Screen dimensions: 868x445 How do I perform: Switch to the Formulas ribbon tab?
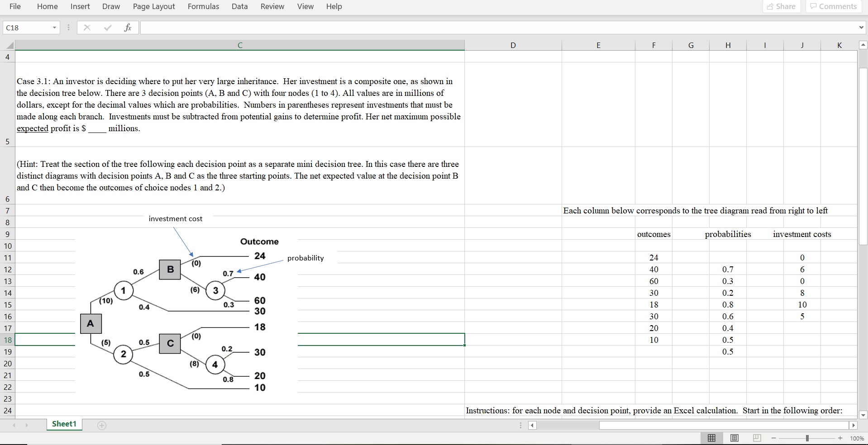click(x=203, y=6)
